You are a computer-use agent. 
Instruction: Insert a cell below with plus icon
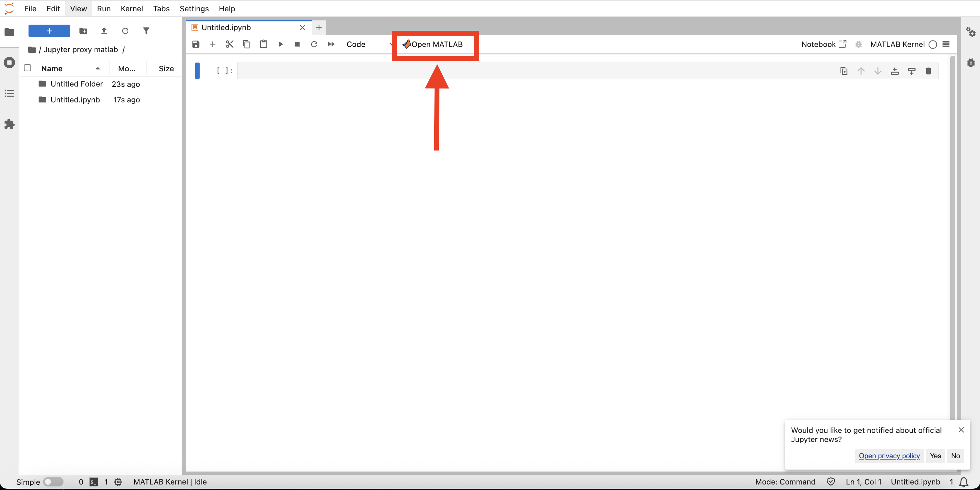click(213, 44)
